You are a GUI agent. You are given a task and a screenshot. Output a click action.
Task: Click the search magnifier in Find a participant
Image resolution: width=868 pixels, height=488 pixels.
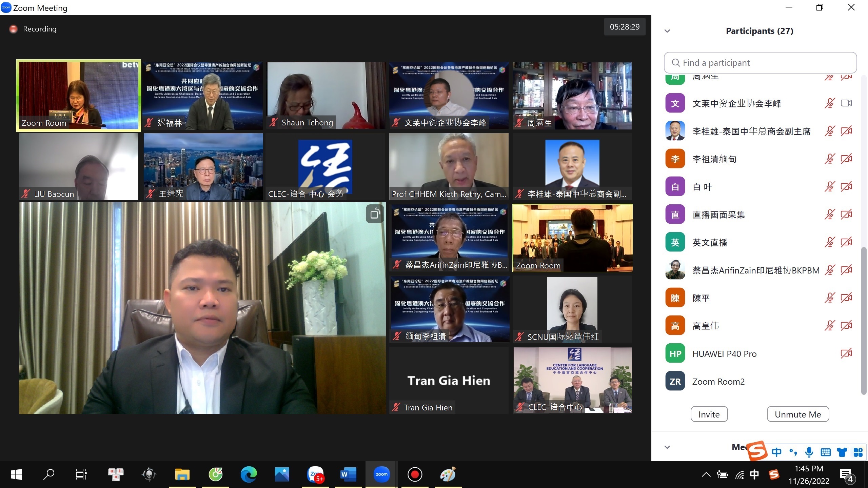click(x=675, y=63)
